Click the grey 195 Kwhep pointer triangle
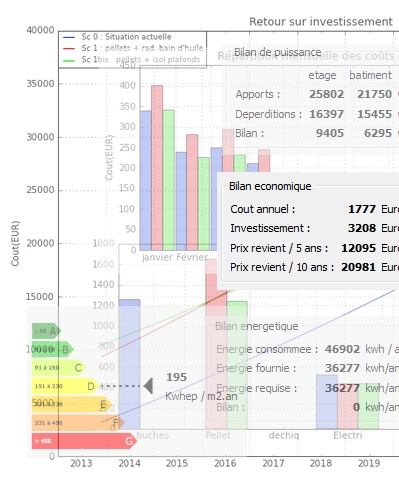Viewport: 399px width, 500px height. 148,386
